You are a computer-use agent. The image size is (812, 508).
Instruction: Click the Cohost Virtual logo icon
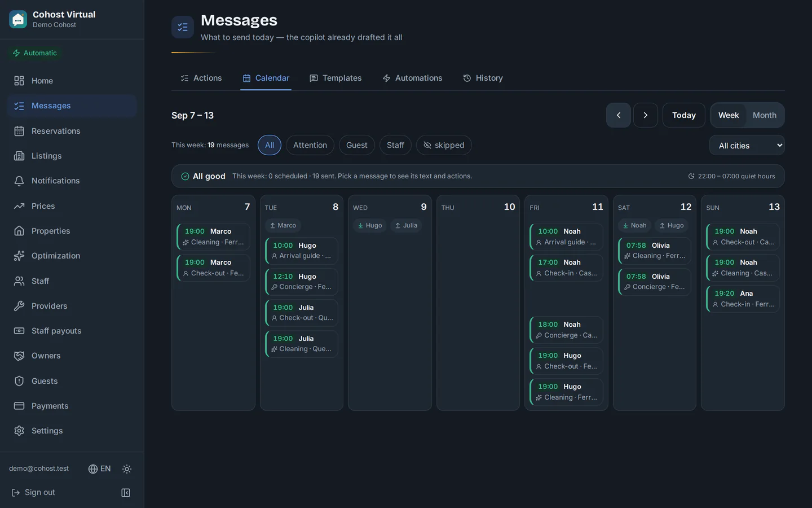tap(18, 19)
